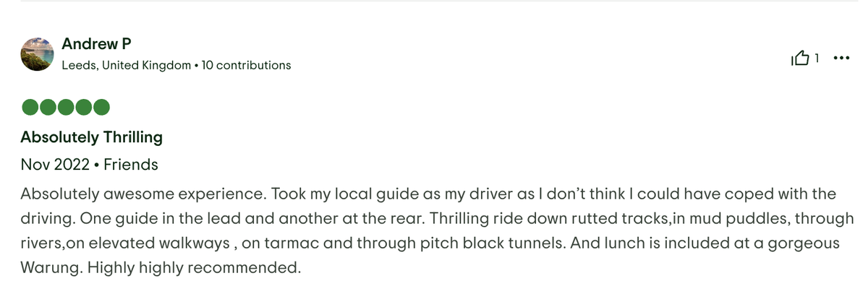
Task: Click the Highly highly recommended sentence
Action: [190, 268]
